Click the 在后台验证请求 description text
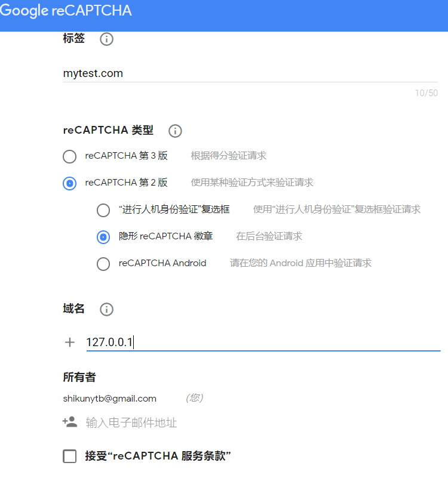448x478 pixels. 269,236
